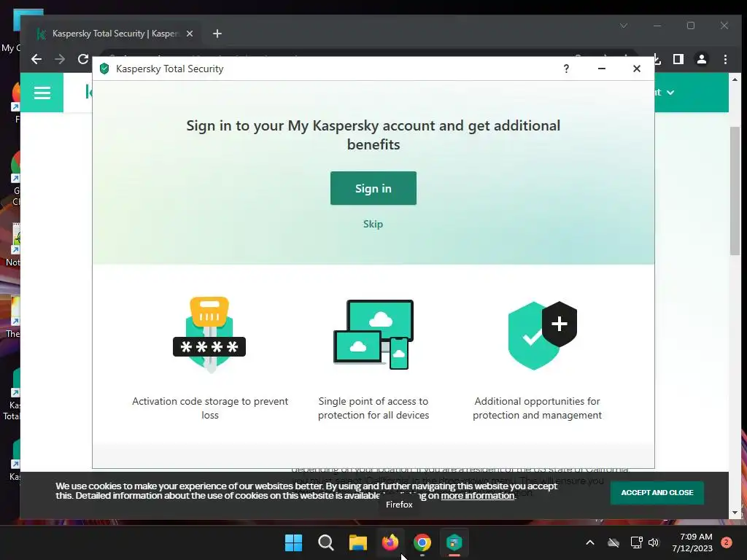Open Chrome side panel
Viewport: 747px width, 560px height.
(x=678, y=59)
